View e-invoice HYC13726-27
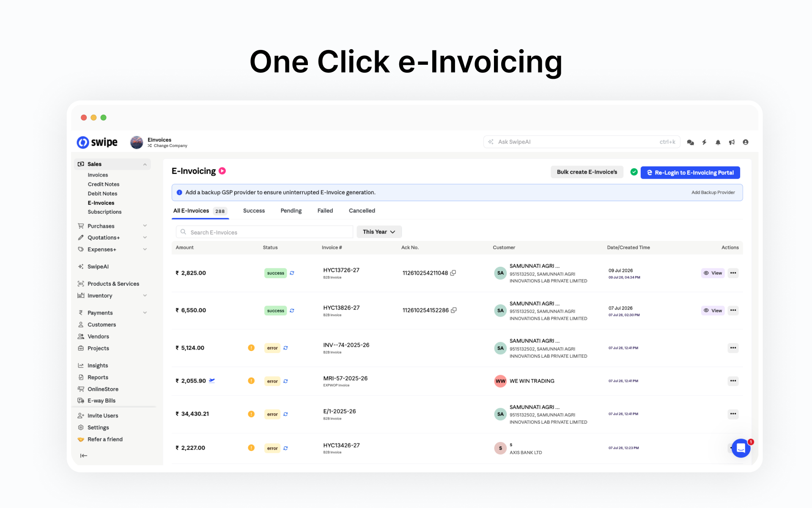 coord(713,273)
